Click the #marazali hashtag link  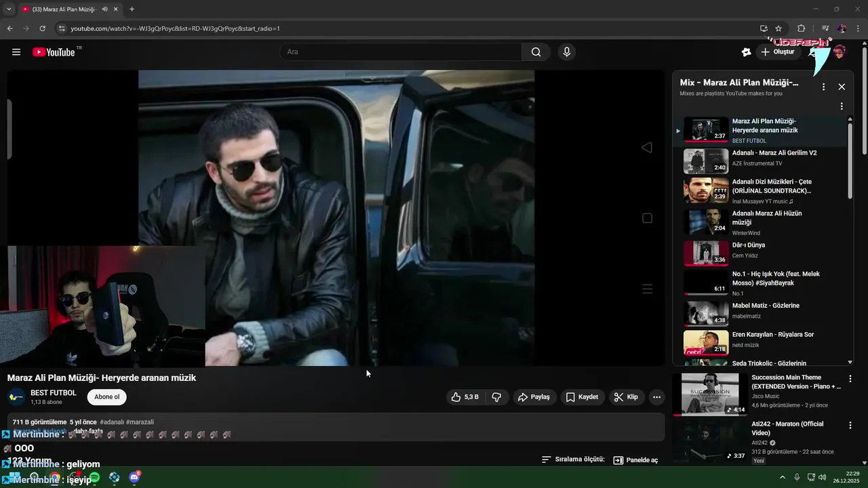pos(140,422)
